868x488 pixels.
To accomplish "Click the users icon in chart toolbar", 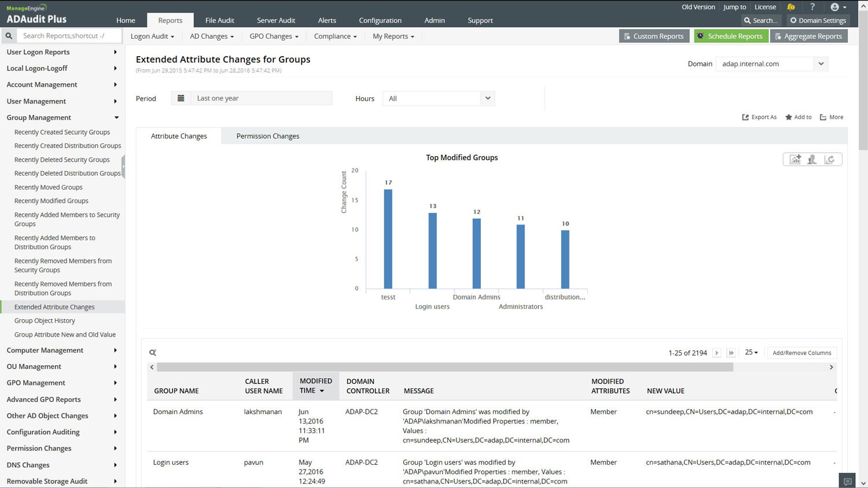I will (x=812, y=160).
